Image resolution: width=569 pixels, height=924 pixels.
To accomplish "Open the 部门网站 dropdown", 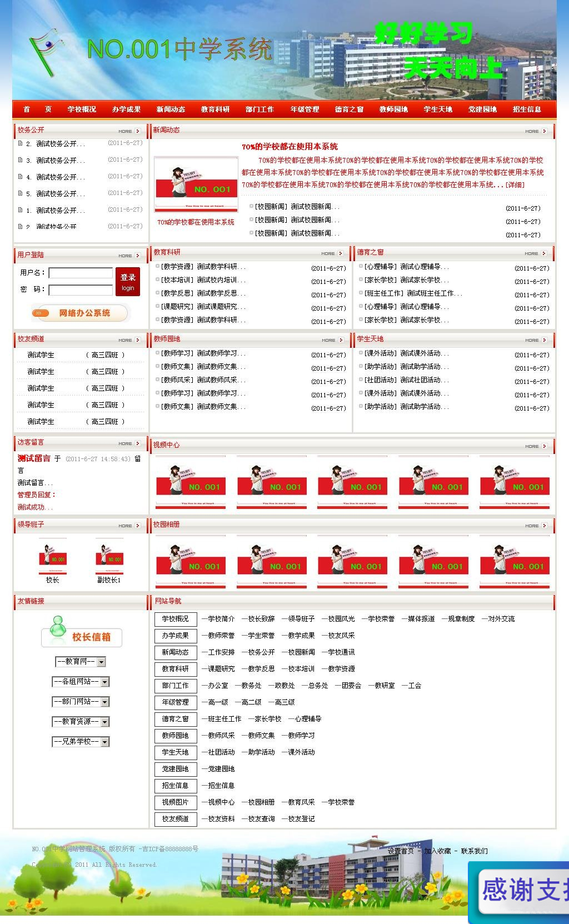I will tap(81, 702).
